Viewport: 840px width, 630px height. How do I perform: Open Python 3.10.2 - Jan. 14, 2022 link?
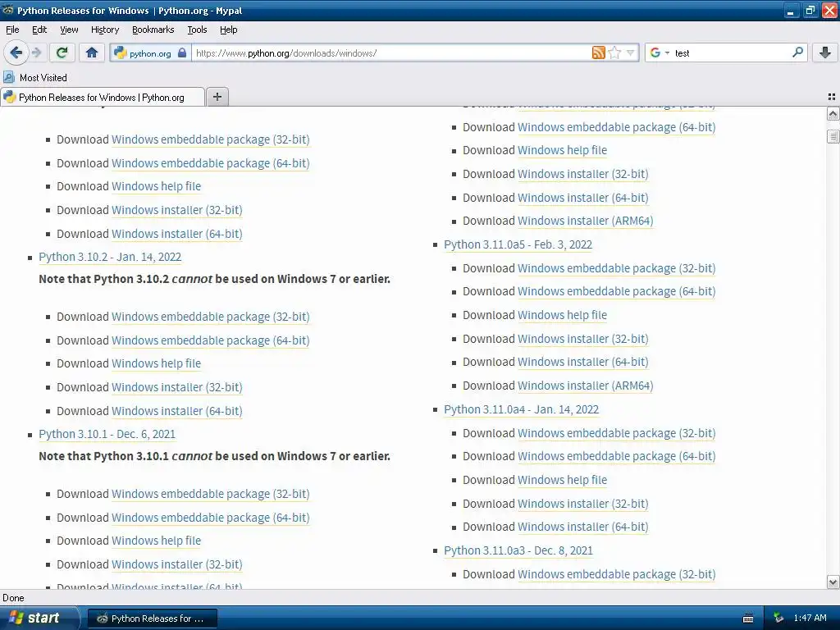(110, 257)
